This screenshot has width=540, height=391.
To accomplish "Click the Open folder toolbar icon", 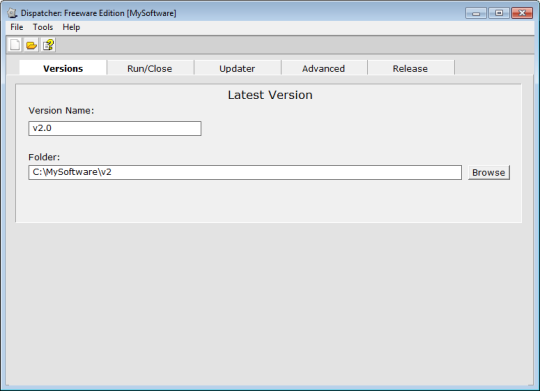I will click(31, 45).
